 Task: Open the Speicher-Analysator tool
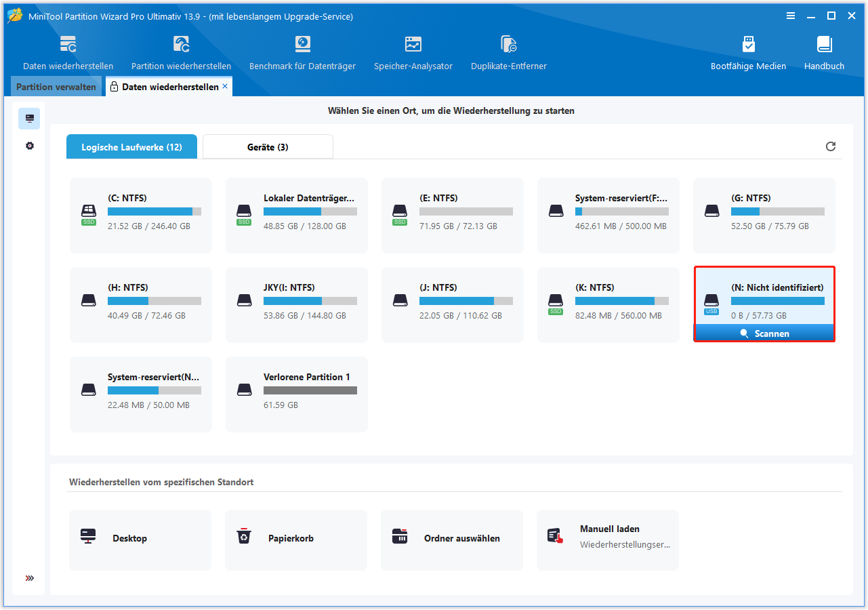click(413, 52)
